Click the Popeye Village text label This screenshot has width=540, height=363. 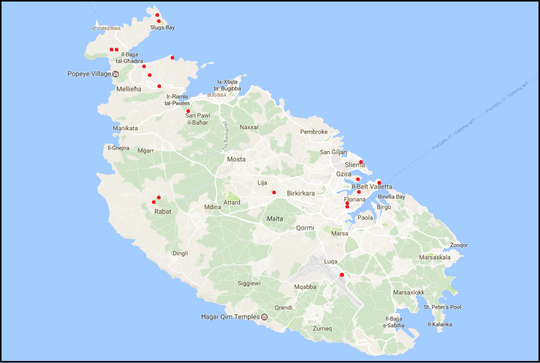tap(89, 74)
